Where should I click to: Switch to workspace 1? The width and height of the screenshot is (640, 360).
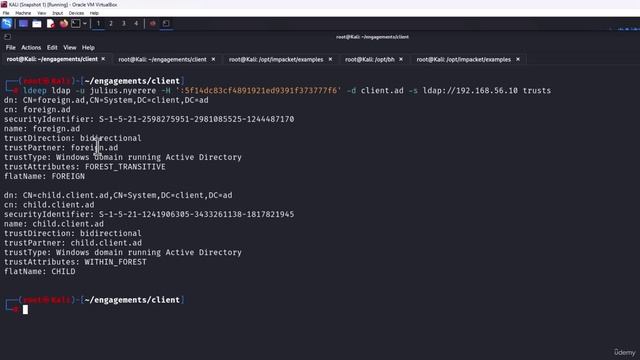coord(98,24)
